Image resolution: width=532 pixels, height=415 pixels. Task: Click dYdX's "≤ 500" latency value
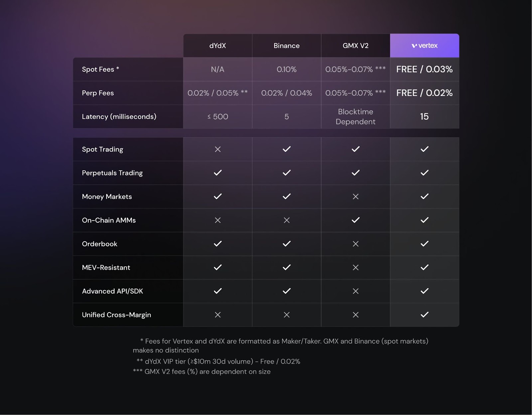click(218, 117)
